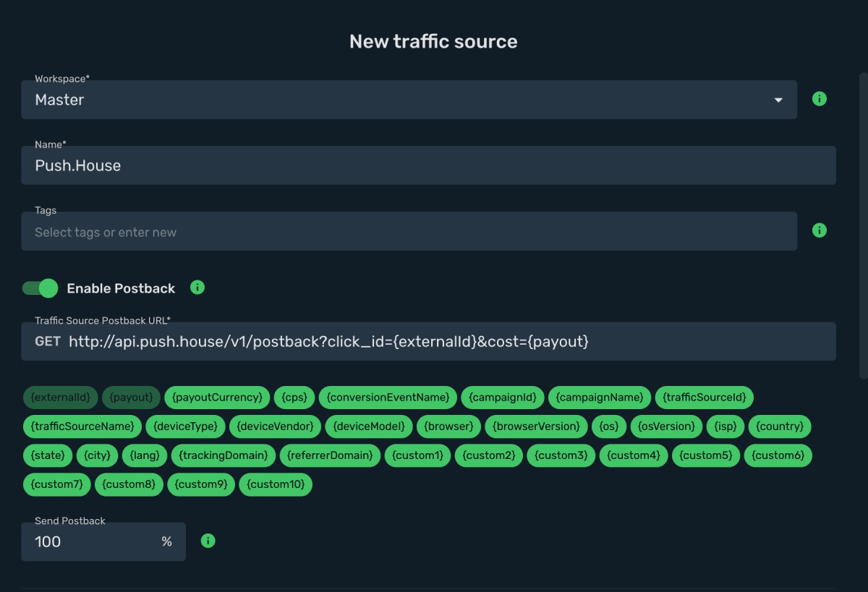
Task: Click the GET method label in URL field
Action: pos(48,341)
